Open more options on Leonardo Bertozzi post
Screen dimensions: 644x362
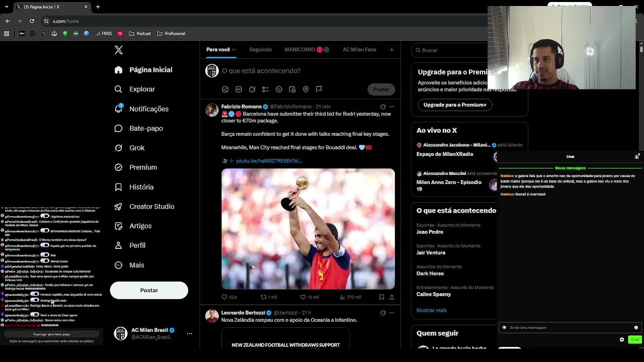[392, 313]
